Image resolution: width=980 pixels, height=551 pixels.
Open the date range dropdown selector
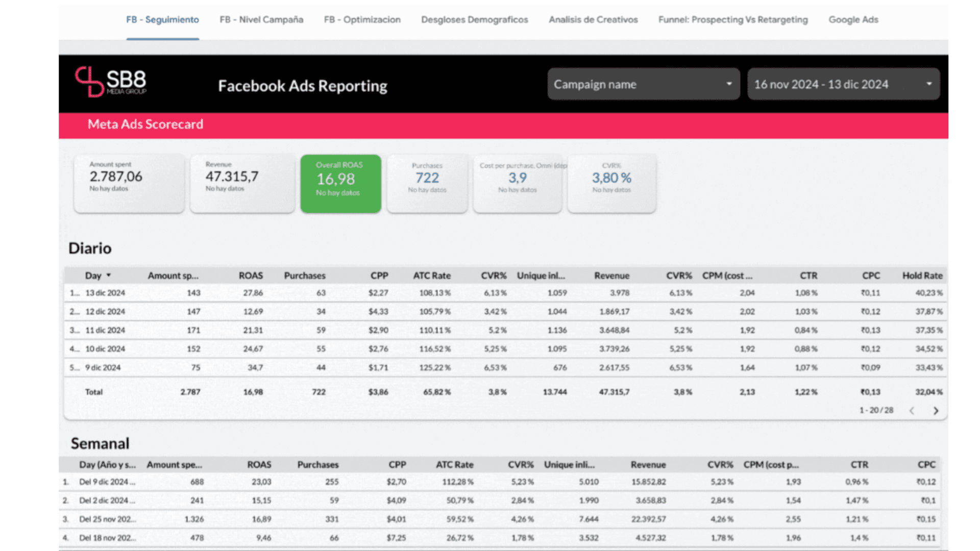click(843, 84)
